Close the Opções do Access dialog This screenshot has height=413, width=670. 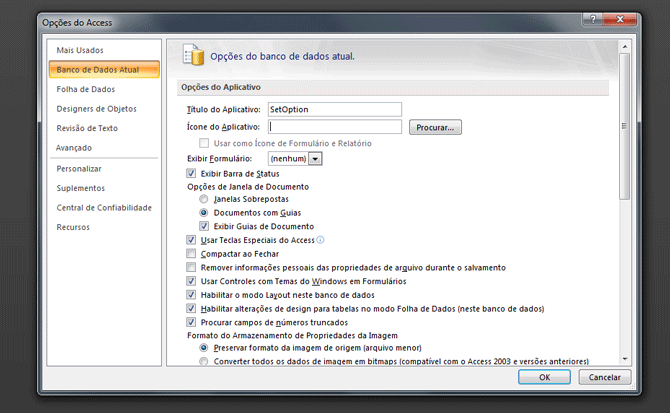620,19
